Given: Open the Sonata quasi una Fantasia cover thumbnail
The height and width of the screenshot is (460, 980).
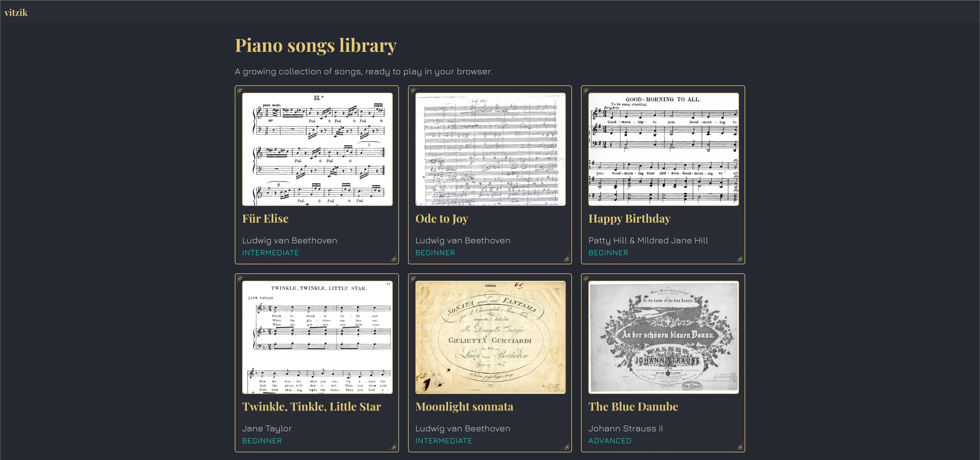Looking at the screenshot, I should [x=490, y=337].
